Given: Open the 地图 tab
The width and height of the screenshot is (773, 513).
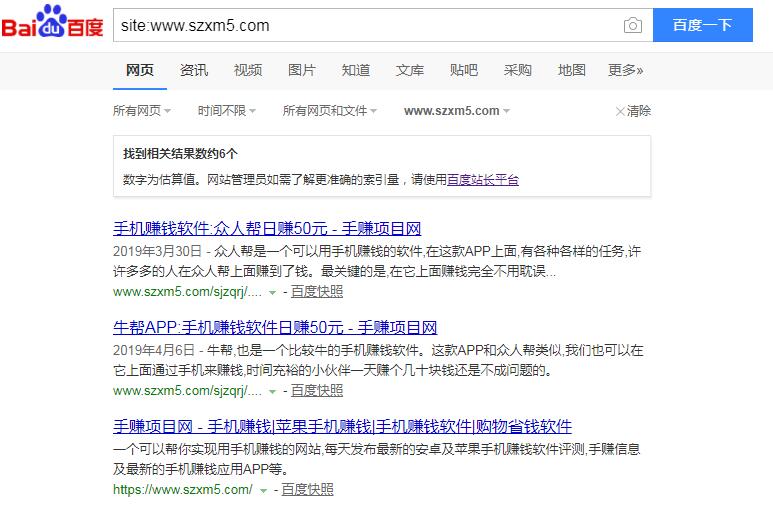Looking at the screenshot, I should click(x=571, y=70).
